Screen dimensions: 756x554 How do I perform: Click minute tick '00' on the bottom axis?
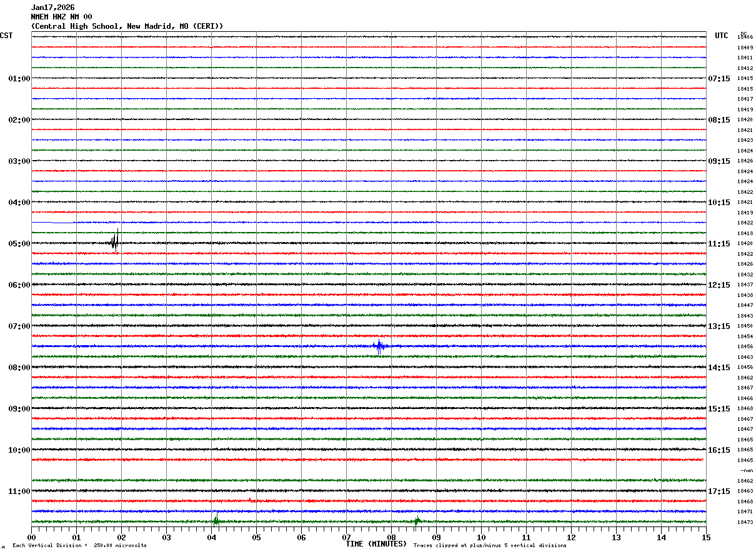tap(31, 537)
